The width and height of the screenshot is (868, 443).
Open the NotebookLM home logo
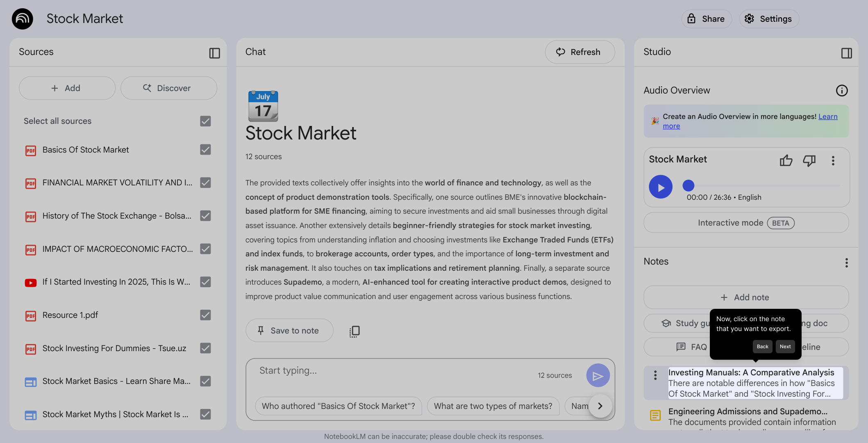click(23, 19)
